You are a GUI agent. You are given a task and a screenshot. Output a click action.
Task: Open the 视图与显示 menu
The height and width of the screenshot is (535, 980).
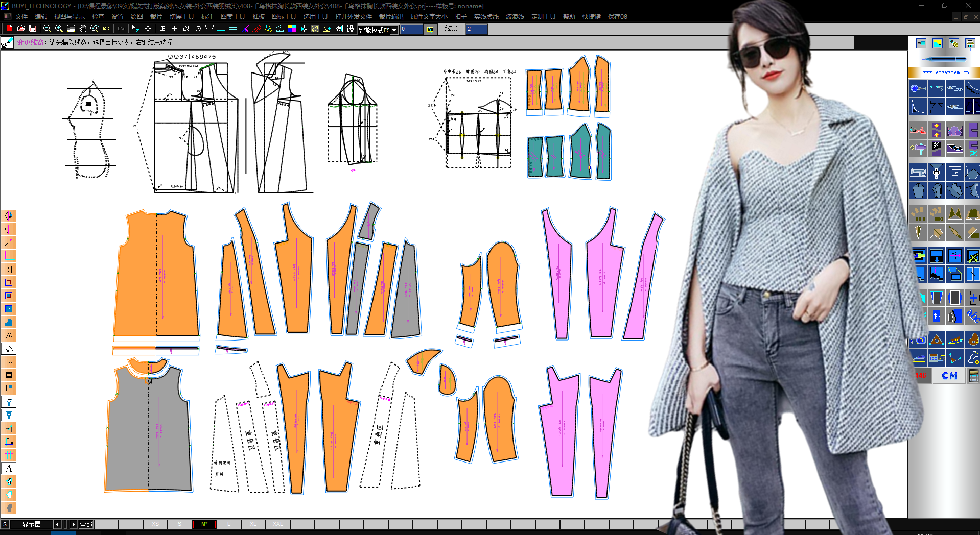69,17
